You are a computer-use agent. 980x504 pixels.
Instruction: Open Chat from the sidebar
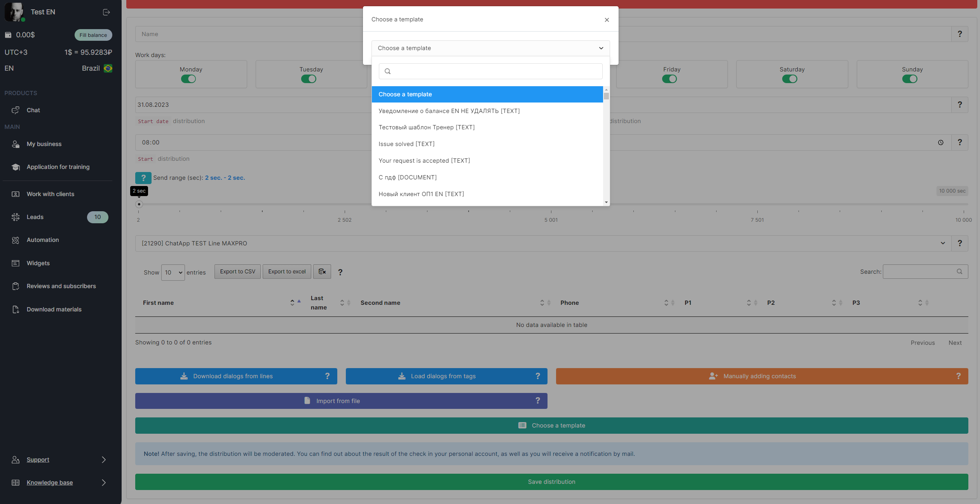pos(33,110)
